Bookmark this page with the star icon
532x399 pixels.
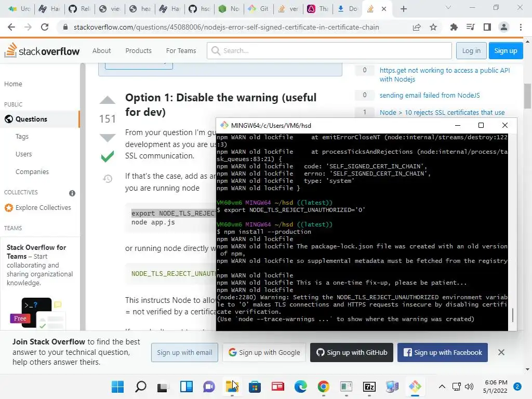[433, 27]
